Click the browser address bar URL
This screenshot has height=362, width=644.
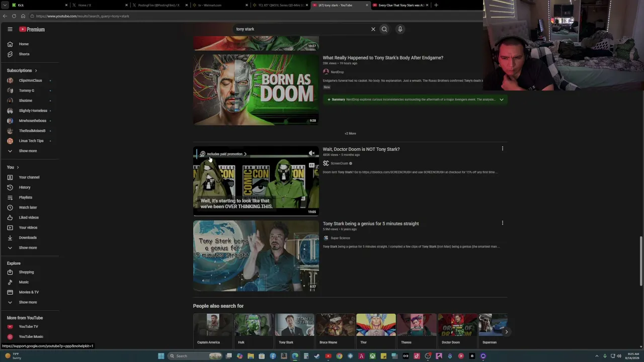[83, 16]
